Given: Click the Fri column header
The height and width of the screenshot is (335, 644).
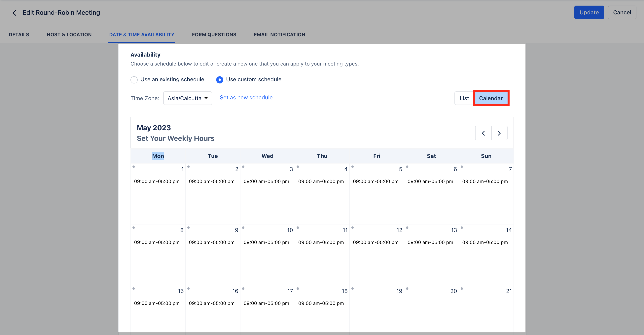Looking at the screenshot, I should click(377, 156).
